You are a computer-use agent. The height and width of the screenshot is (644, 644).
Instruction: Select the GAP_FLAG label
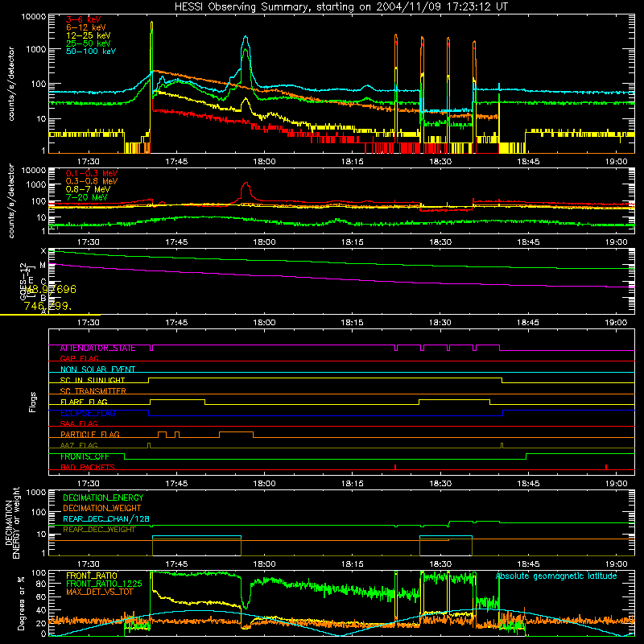coord(79,358)
